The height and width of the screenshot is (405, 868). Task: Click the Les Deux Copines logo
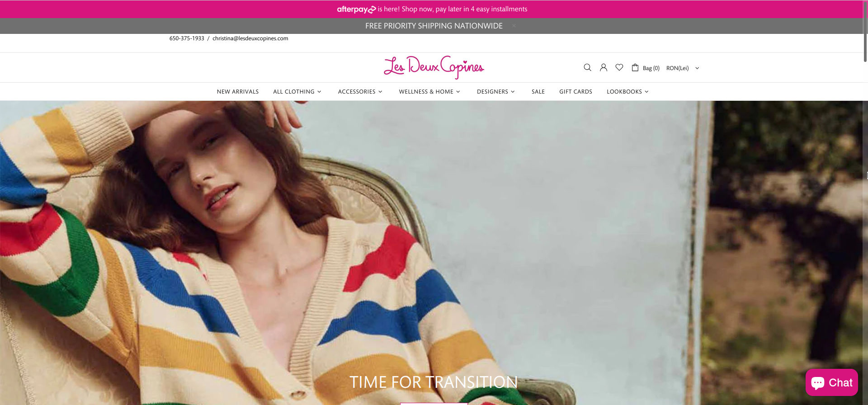434,67
